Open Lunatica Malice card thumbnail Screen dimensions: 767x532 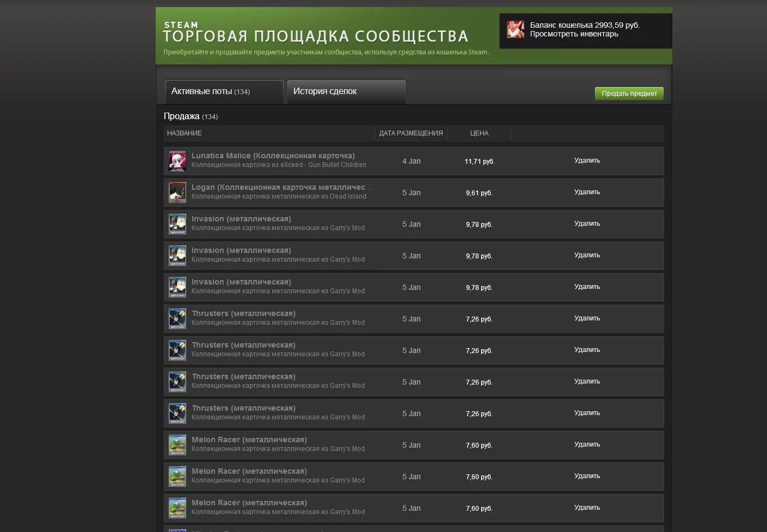(177, 161)
